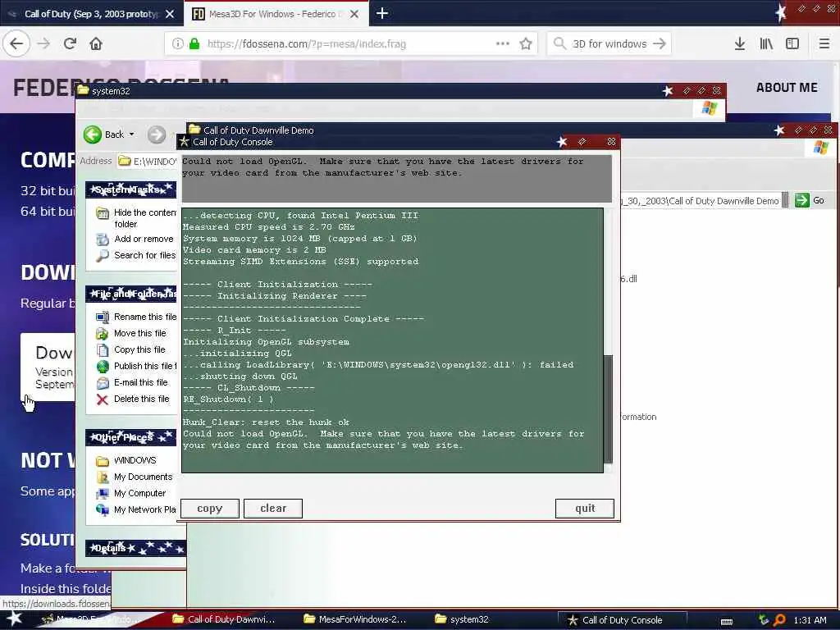Click the system tray clock 1:31 AM
The image size is (840, 630).
810,620
